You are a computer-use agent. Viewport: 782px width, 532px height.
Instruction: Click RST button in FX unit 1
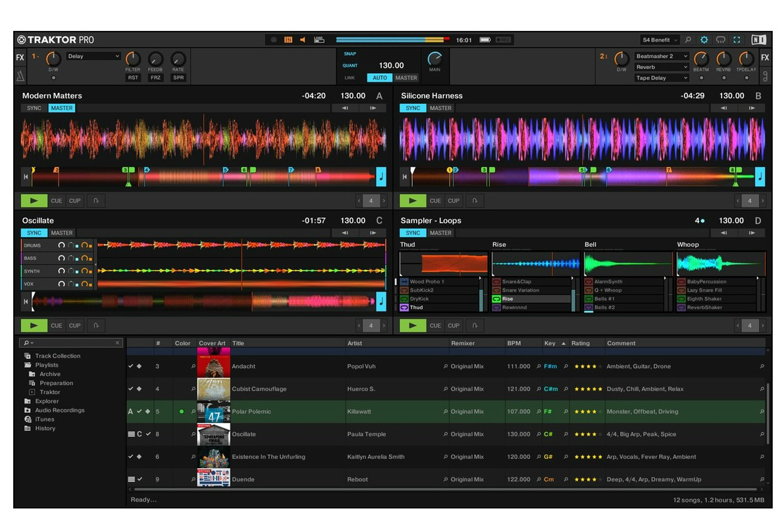pos(133,78)
